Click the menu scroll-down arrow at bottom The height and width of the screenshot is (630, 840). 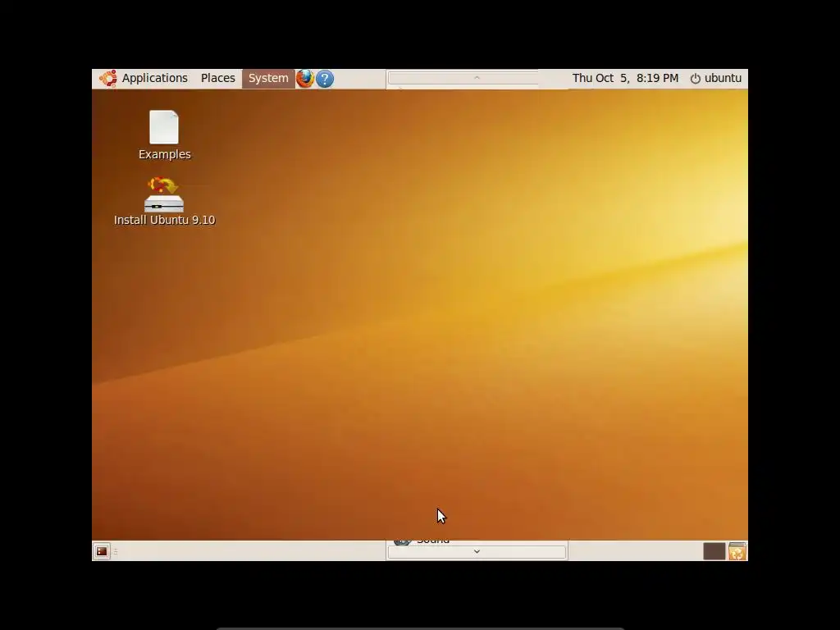[477, 552]
